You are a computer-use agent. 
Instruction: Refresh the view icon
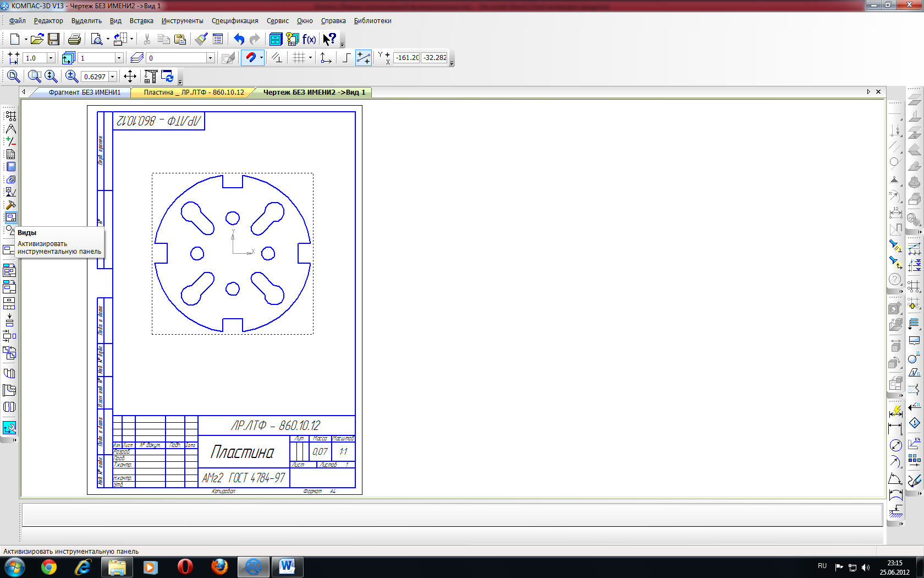click(168, 77)
